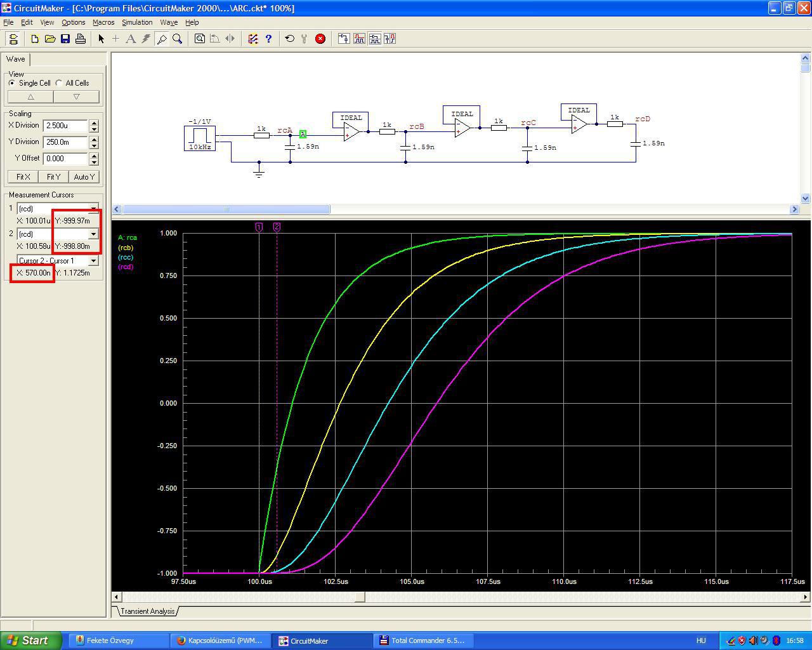
Task: Open the Simulation menu
Action: click(x=137, y=22)
